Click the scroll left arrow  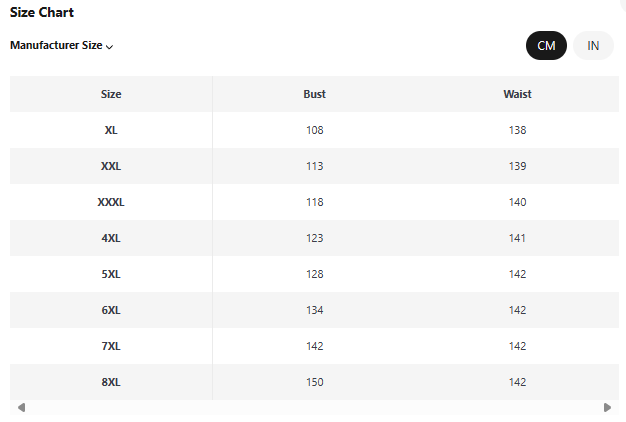coord(21,407)
